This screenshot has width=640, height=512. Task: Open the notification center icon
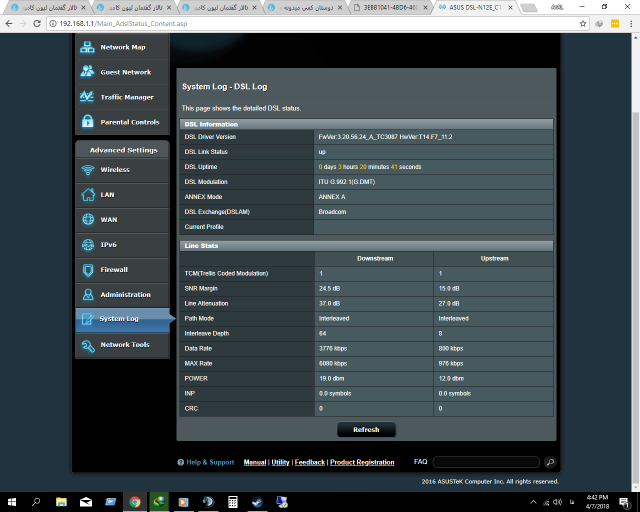pyautogui.click(x=624, y=502)
